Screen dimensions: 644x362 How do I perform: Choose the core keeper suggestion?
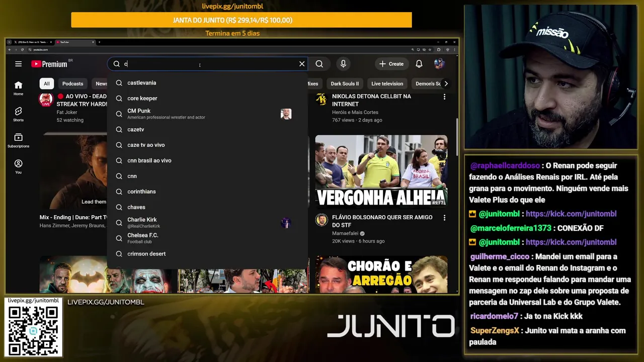tap(207, 99)
